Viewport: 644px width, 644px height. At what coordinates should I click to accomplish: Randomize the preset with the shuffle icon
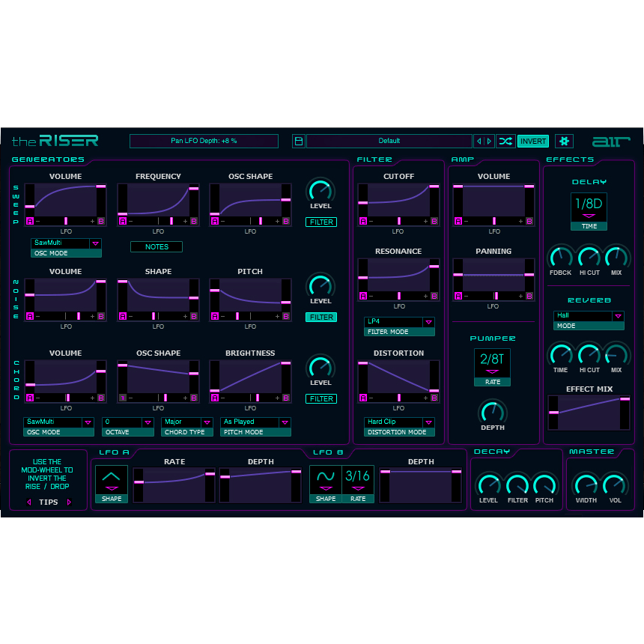(505, 141)
